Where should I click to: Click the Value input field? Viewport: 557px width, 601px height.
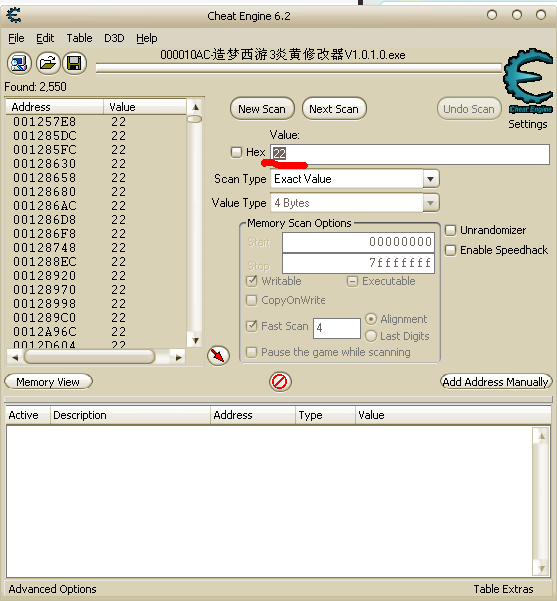410,154
